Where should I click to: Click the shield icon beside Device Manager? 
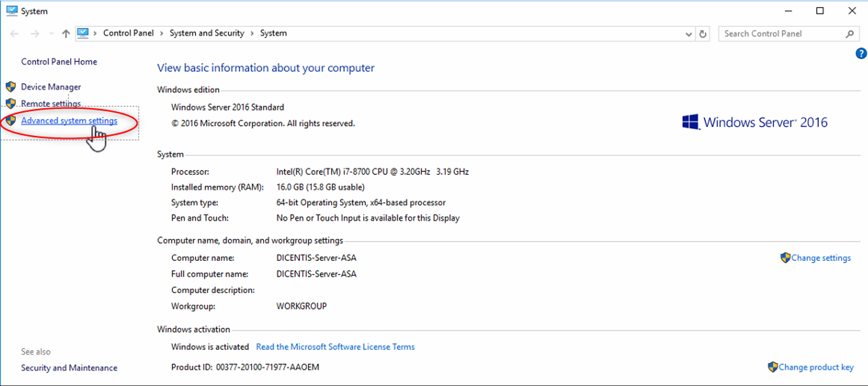[11, 87]
